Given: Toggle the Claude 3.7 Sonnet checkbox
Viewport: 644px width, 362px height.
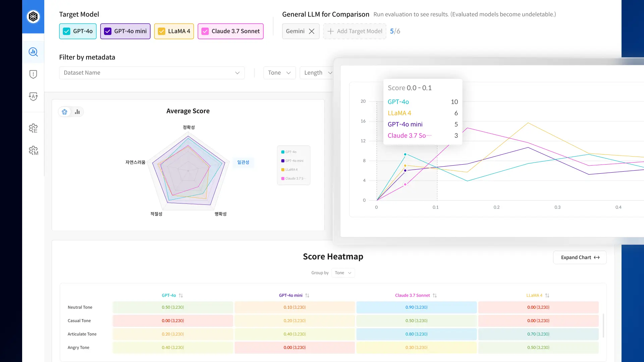Looking at the screenshot, I should (205, 31).
